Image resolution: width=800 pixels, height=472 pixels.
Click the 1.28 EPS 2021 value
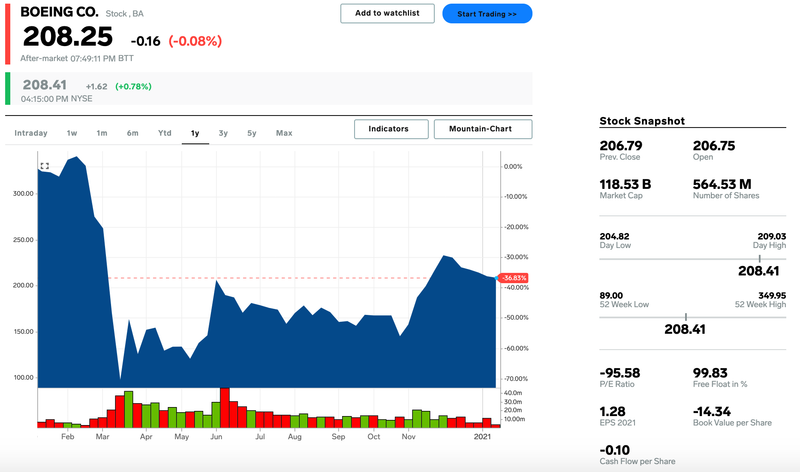tap(612, 411)
